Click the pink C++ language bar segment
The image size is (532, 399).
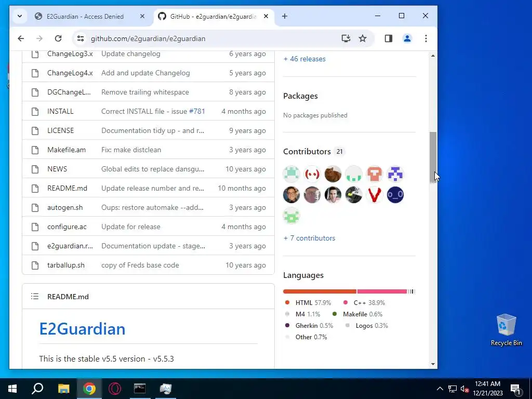pyautogui.click(x=382, y=291)
